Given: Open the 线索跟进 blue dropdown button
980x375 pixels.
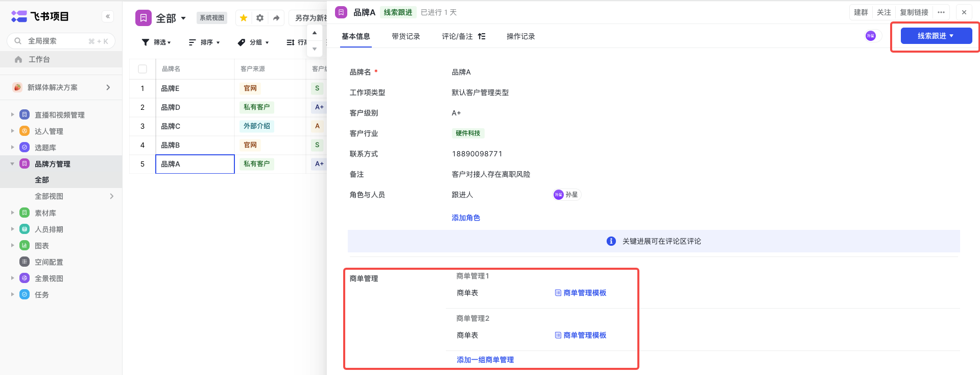Looking at the screenshot, I should (x=936, y=36).
